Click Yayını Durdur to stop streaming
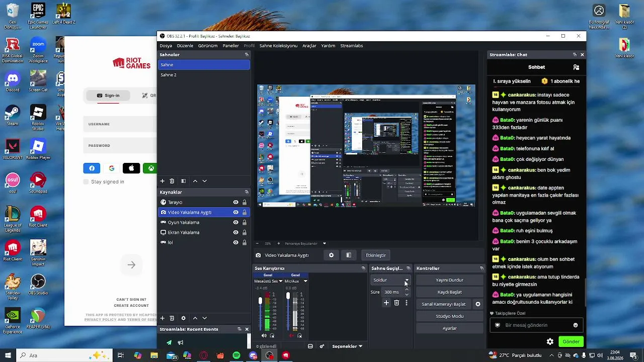This screenshot has height=362, width=644. [x=450, y=280]
